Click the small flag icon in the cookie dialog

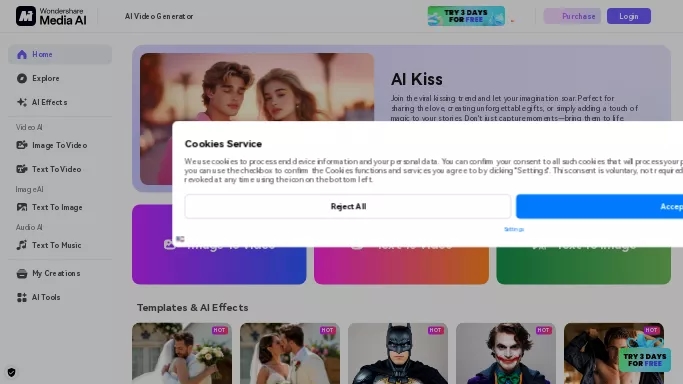click(180, 239)
